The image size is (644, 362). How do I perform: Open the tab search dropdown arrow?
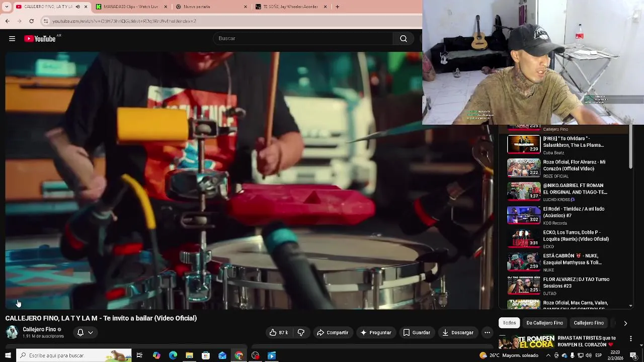click(7, 7)
